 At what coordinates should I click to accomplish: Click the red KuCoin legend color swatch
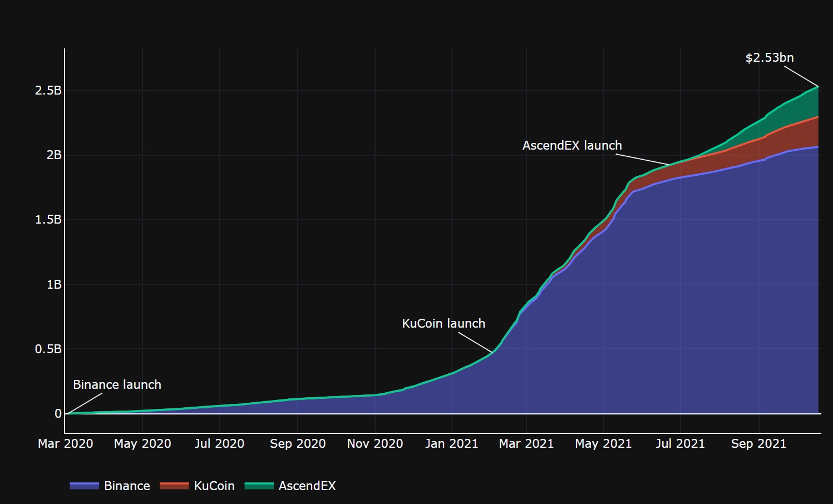tap(174, 486)
